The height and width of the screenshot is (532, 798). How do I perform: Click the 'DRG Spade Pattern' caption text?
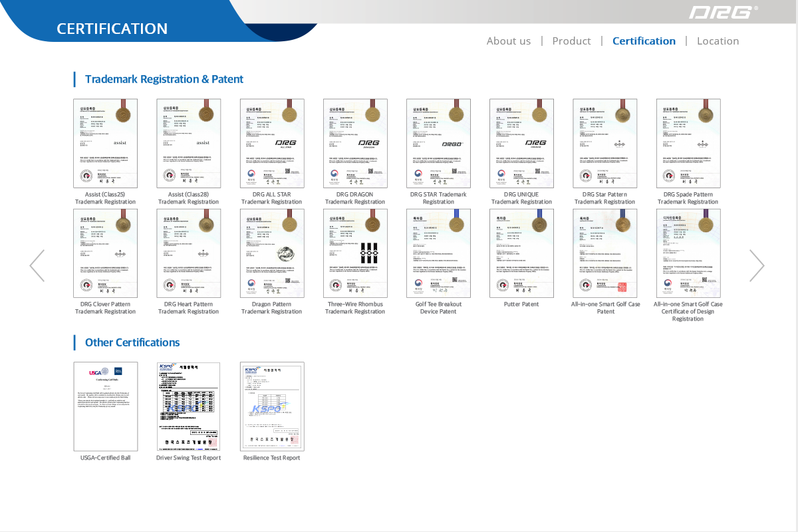[x=688, y=194]
